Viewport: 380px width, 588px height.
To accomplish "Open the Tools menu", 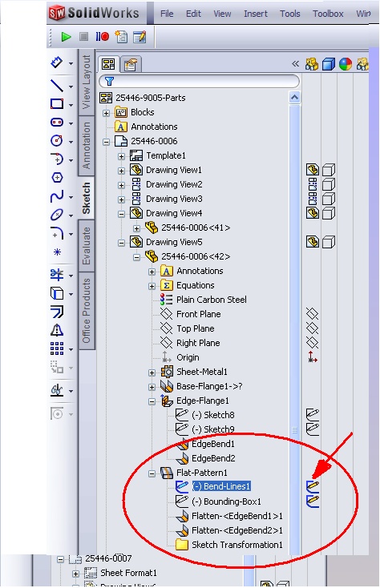I will (290, 14).
